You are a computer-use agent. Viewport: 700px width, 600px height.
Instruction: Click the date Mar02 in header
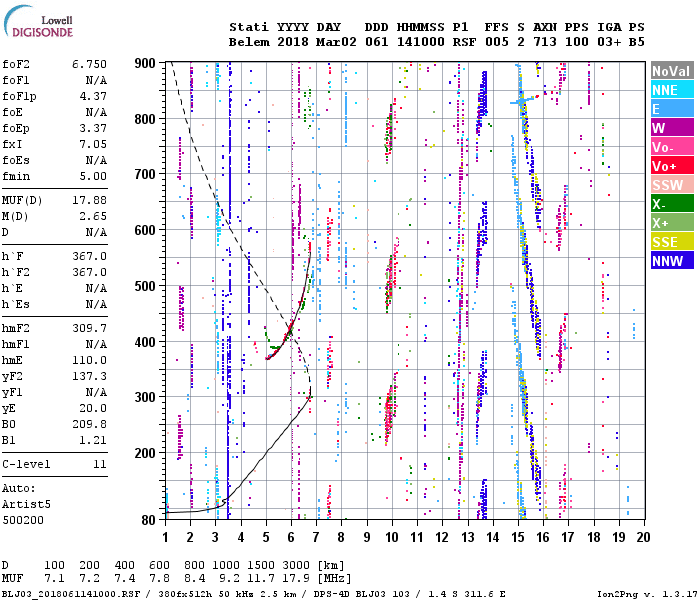336,42
